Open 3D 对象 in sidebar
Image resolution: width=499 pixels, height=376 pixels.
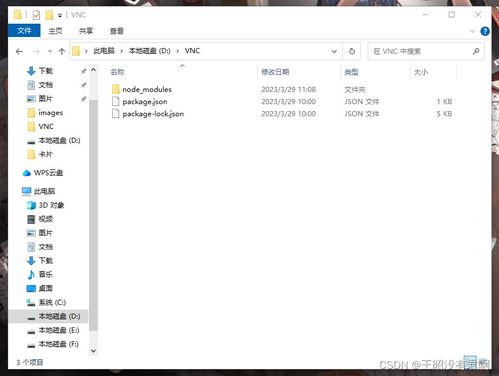pyautogui.click(x=51, y=205)
